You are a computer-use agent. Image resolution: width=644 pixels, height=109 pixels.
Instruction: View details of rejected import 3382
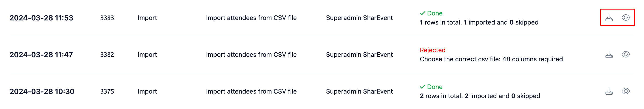point(626,54)
